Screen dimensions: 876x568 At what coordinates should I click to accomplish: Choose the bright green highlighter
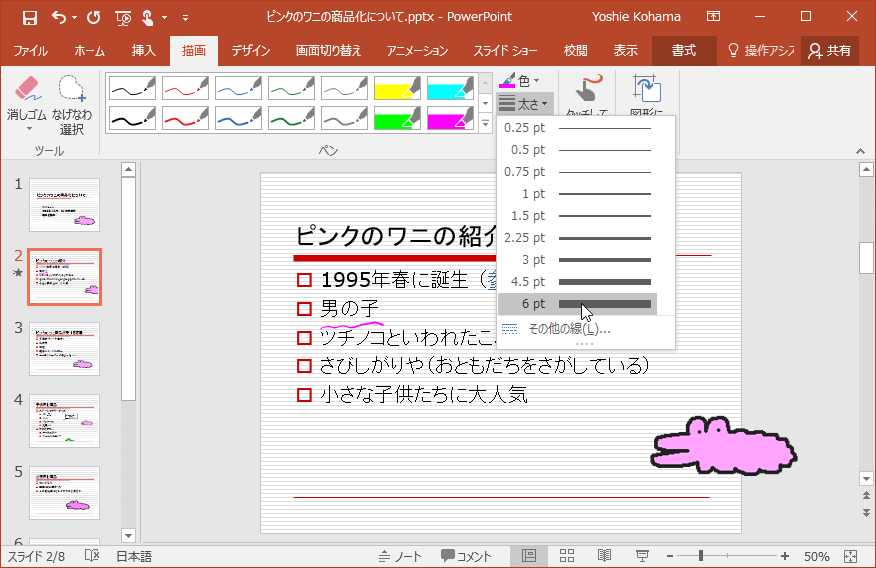397,118
